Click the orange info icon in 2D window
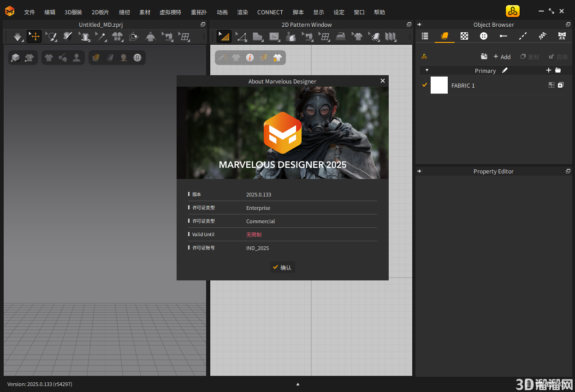The image size is (575, 392). 250,58
